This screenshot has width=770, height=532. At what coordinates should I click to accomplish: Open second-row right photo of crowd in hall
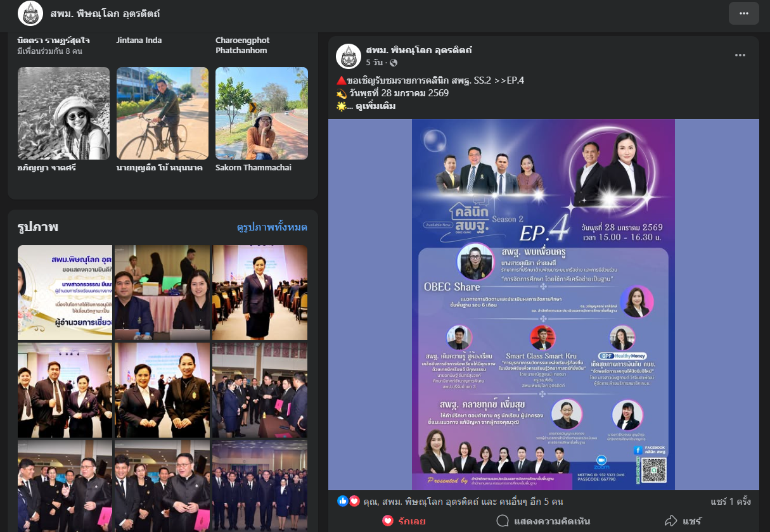[260, 390]
